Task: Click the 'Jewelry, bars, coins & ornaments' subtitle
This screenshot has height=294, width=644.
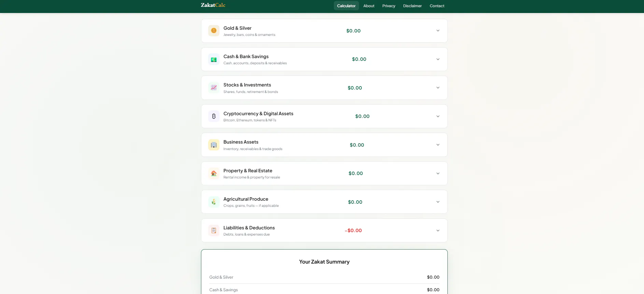Action: coord(249,35)
